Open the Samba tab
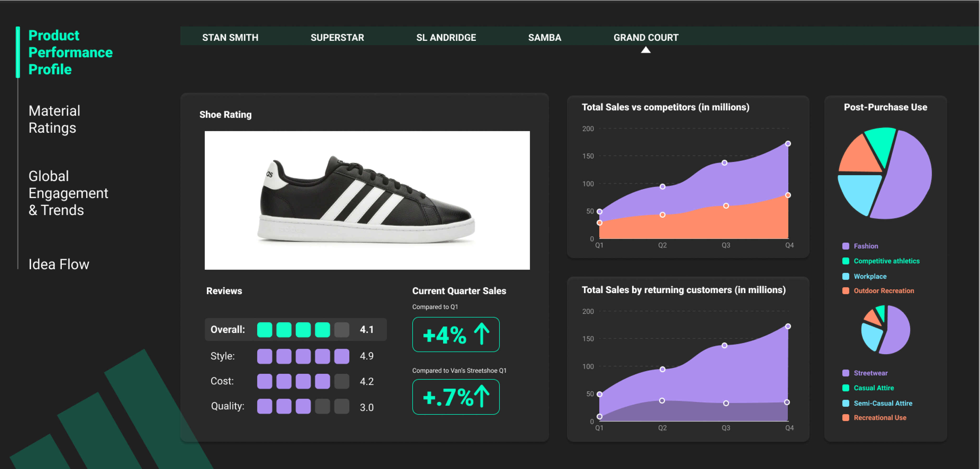 (x=544, y=37)
